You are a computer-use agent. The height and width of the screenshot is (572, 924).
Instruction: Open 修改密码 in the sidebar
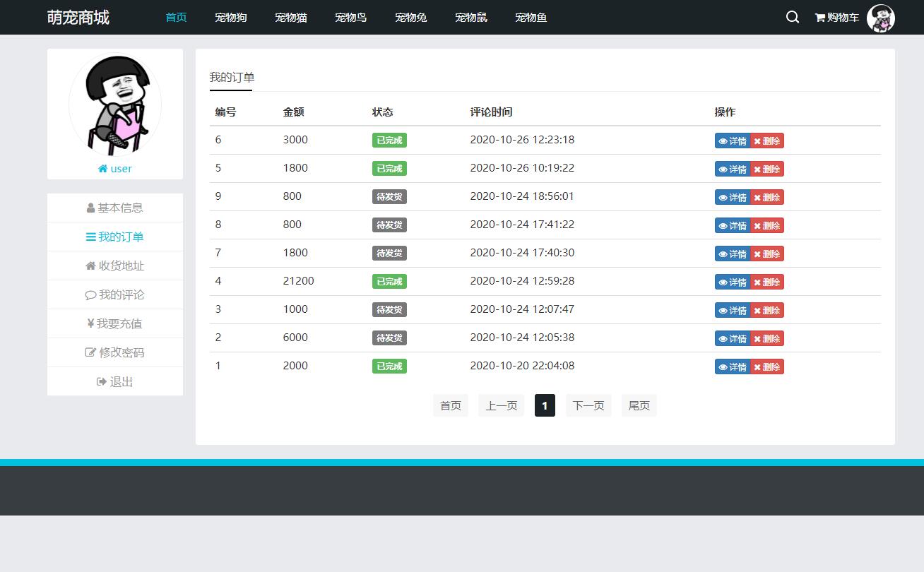(114, 352)
